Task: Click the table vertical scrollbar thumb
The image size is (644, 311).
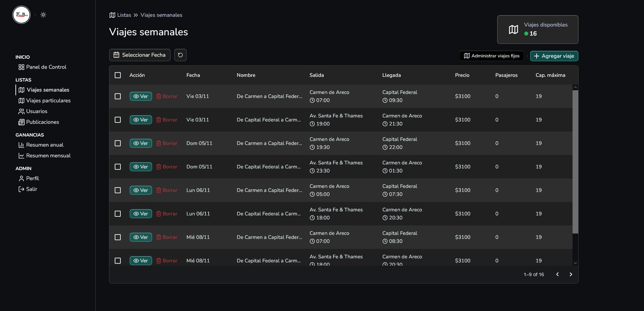Action: 575,161
